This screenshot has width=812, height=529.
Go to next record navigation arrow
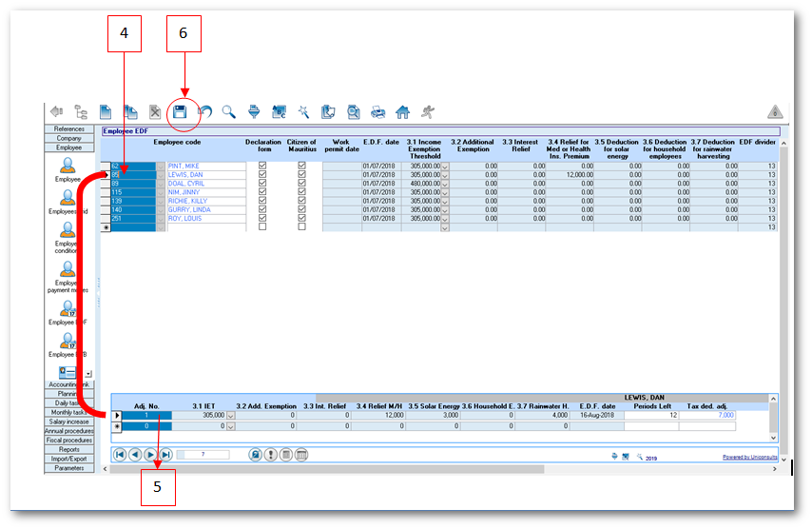pyautogui.click(x=150, y=455)
